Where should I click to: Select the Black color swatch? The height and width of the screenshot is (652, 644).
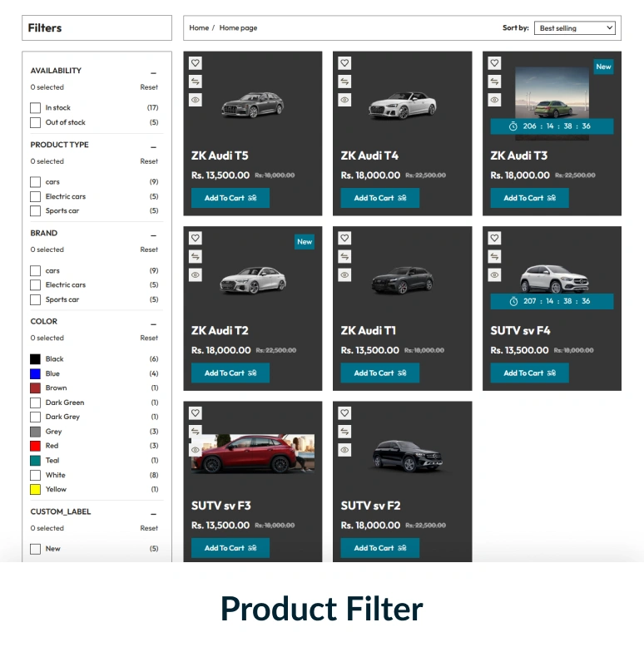pos(35,359)
